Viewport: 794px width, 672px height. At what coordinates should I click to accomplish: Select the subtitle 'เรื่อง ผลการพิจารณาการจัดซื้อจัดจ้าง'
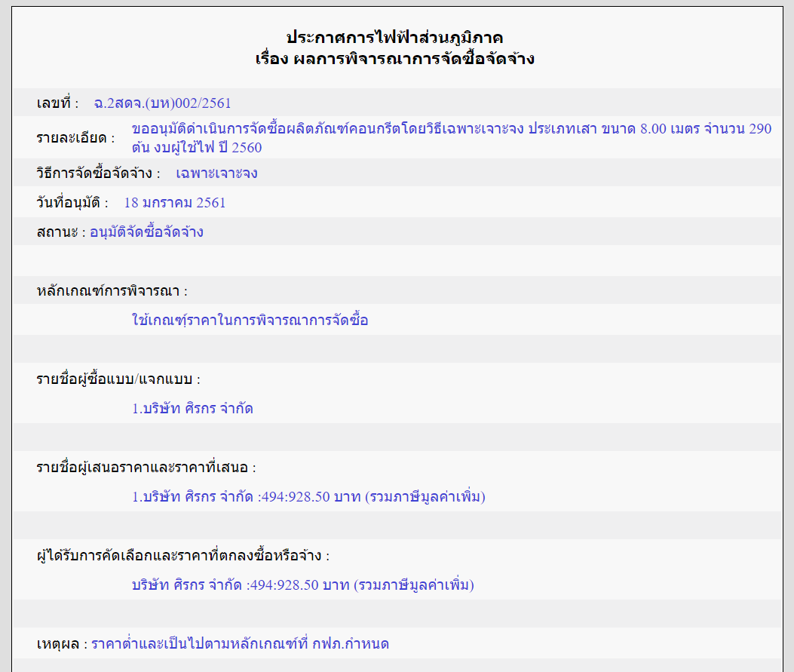pos(394,59)
